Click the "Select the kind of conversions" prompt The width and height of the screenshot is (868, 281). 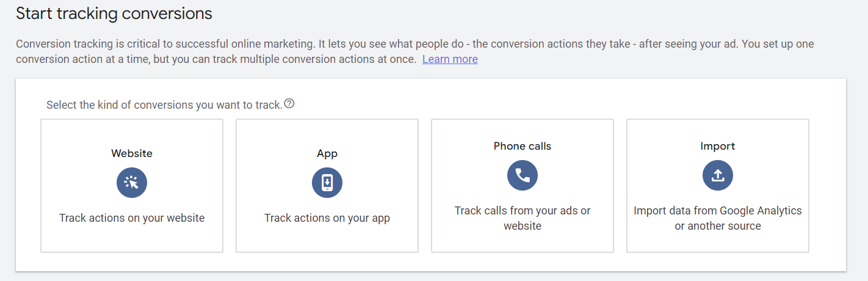pyautogui.click(x=164, y=105)
